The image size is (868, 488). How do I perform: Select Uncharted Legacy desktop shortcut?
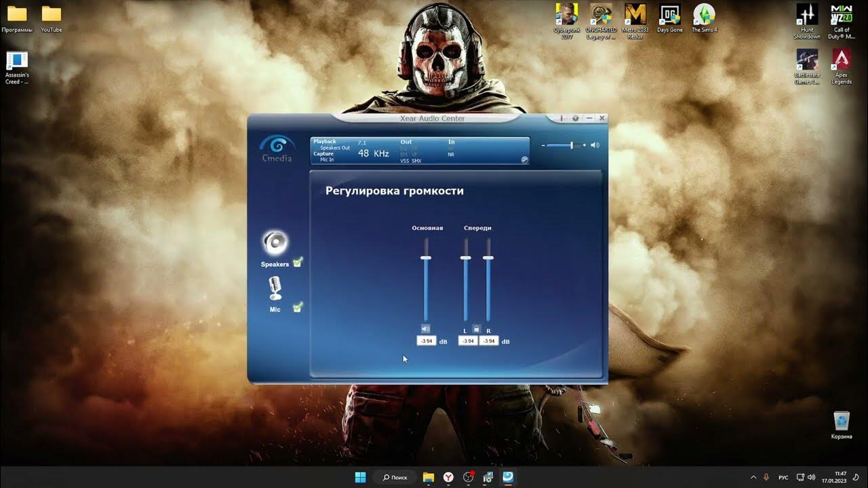click(x=601, y=22)
